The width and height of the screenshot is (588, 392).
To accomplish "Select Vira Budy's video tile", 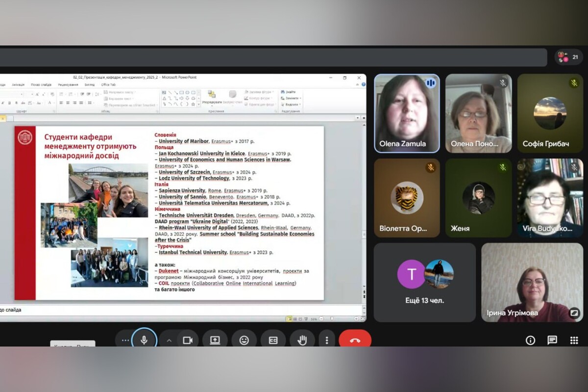I will pos(550,198).
